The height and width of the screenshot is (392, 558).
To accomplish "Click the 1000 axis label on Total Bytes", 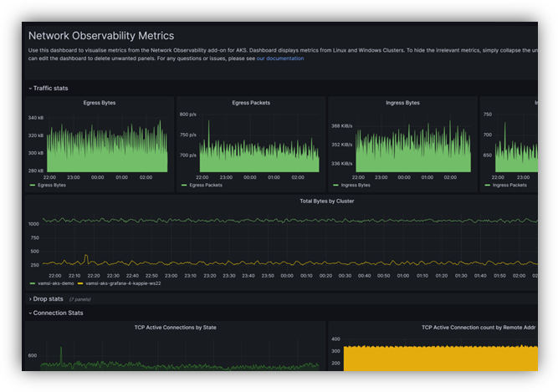I will tap(33, 224).
